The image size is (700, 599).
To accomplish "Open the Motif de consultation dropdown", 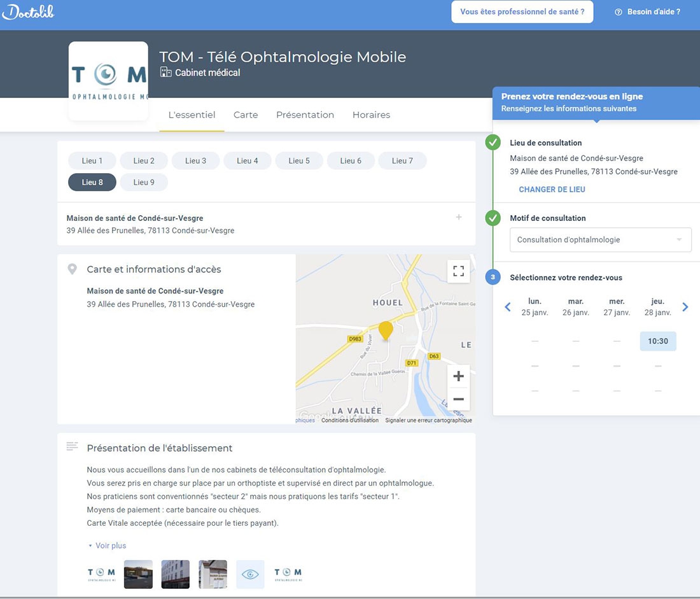I will (601, 240).
